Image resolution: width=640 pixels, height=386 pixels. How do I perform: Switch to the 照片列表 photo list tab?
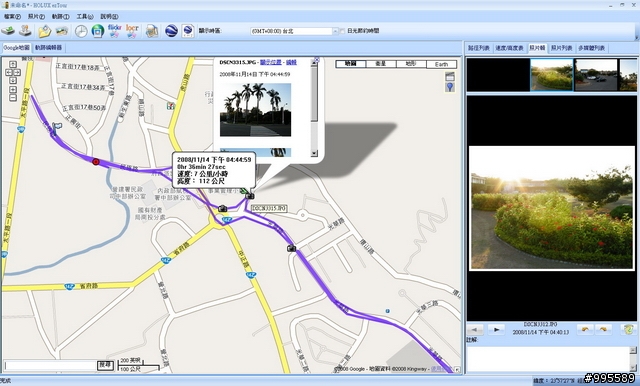pos(561,48)
